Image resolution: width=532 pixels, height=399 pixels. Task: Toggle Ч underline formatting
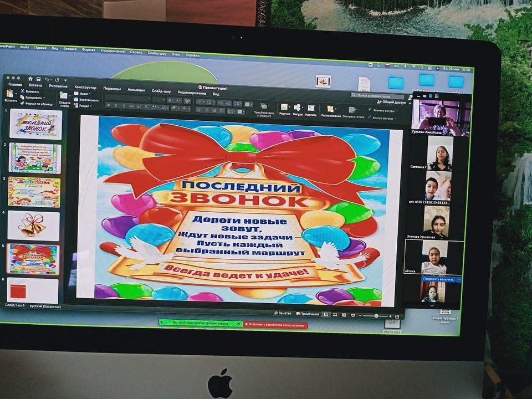click(x=123, y=106)
